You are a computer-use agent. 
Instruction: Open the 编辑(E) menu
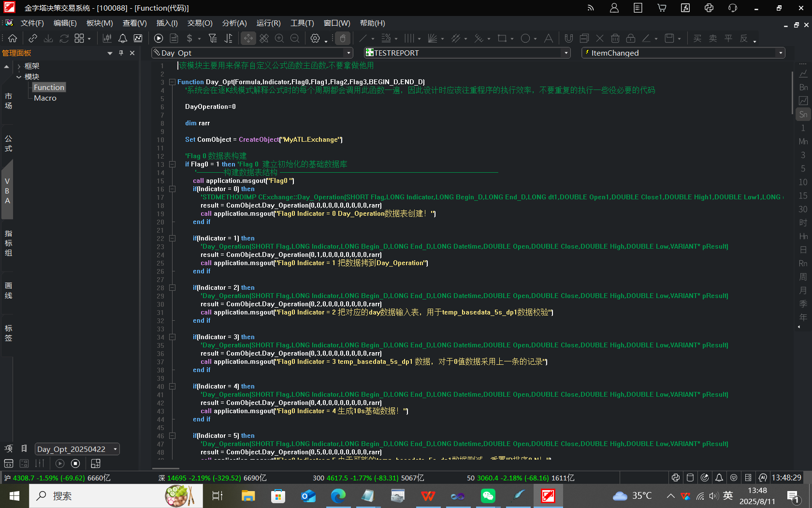pyautogui.click(x=65, y=23)
